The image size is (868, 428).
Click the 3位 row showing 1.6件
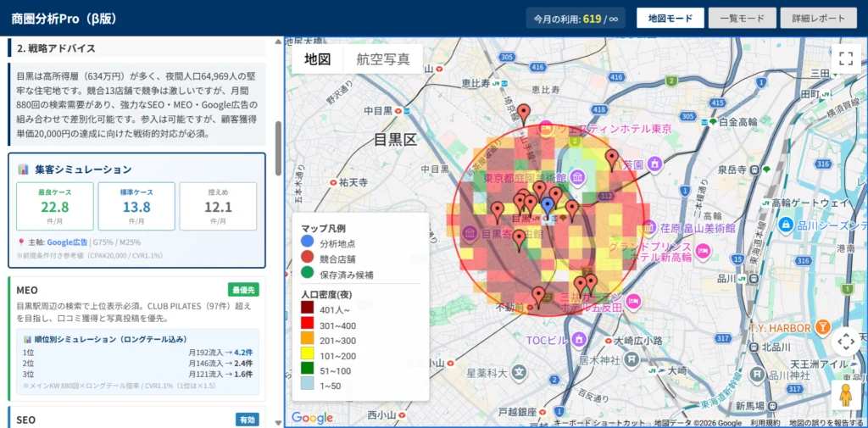(138, 375)
